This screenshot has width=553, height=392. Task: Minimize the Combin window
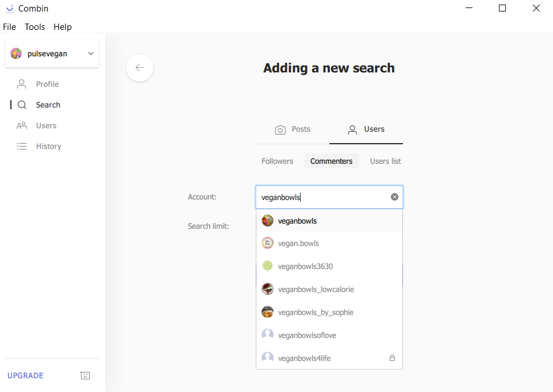tap(469, 8)
